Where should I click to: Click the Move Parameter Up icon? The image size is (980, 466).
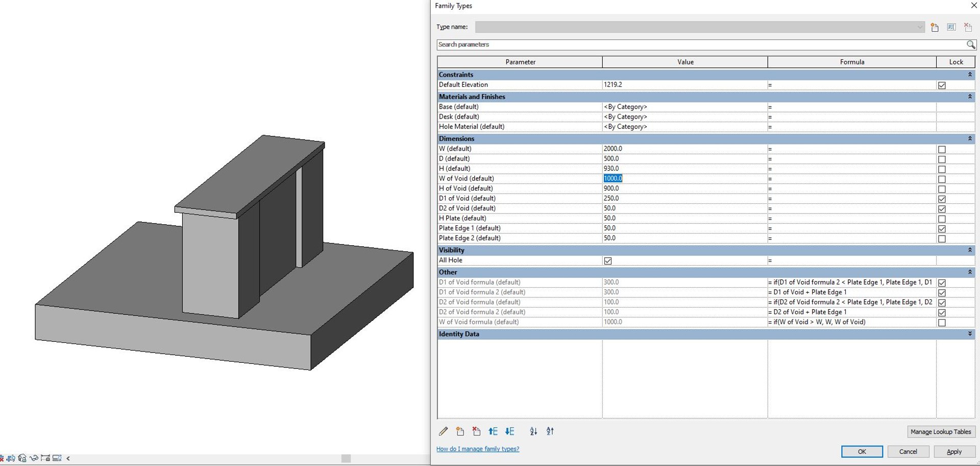[x=493, y=431]
